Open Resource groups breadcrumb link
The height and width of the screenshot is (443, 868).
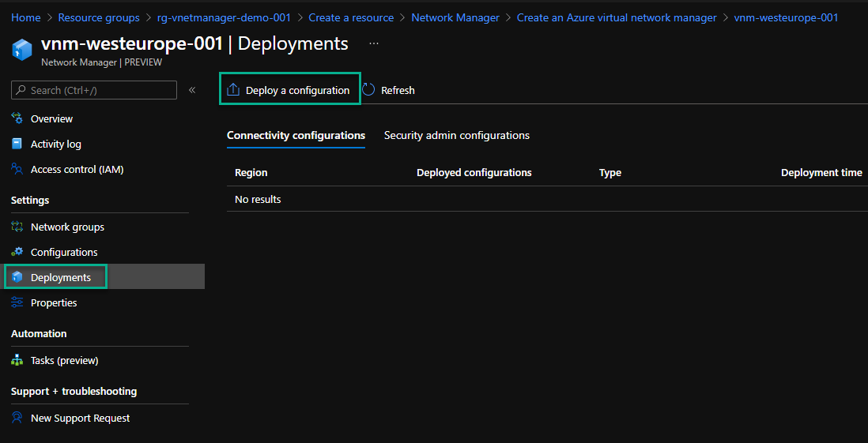(99, 17)
